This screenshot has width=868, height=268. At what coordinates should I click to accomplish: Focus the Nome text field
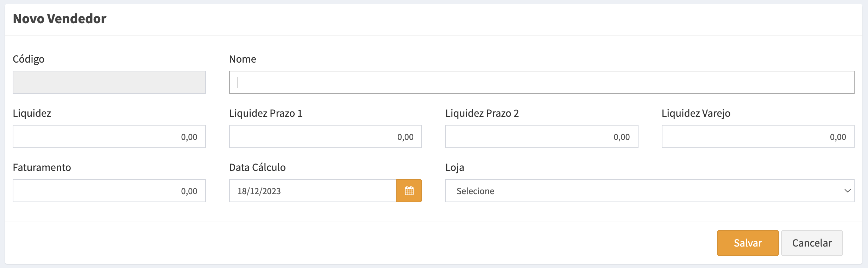point(541,82)
